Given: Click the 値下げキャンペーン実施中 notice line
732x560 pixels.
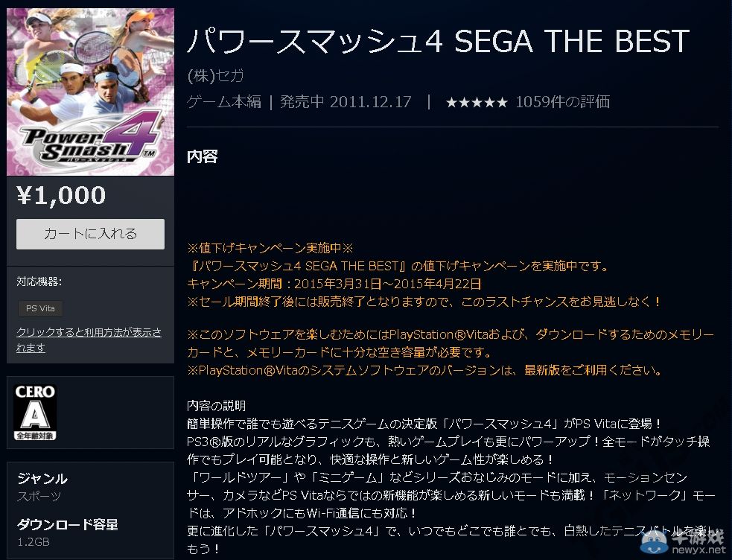Looking at the screenshot, I should pos(270,248).
